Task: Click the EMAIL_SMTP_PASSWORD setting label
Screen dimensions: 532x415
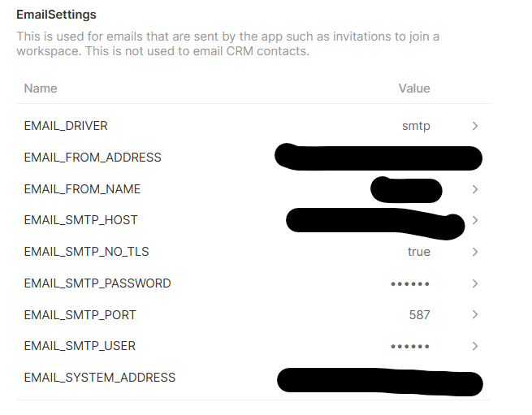Action: (x=97, y=283)
